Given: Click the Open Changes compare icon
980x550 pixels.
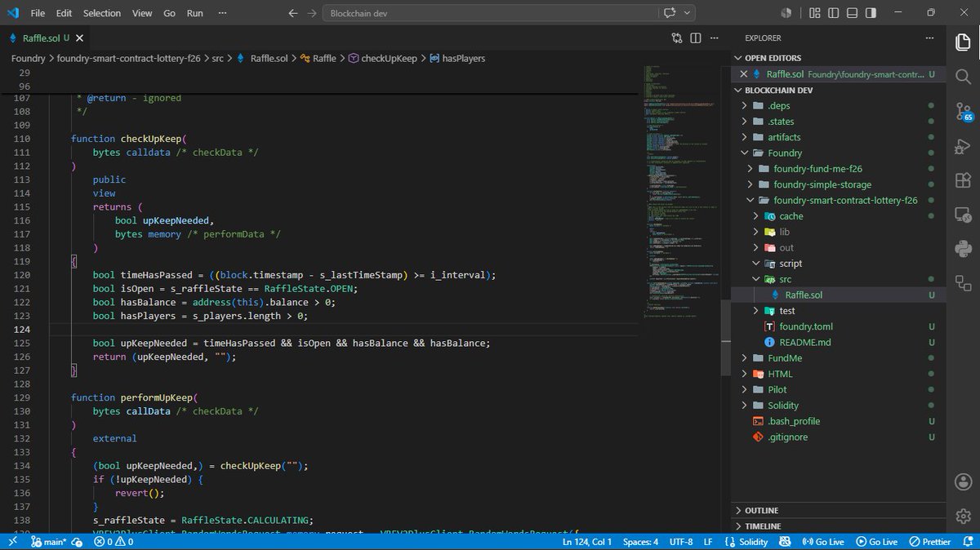Looking at the screenshot, I should [677, 38].
